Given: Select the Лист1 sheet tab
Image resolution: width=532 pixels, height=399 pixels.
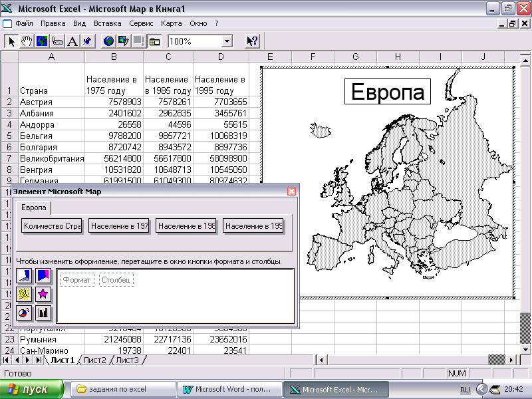Looking at the screenshot, I should click(x=63, y=360).
